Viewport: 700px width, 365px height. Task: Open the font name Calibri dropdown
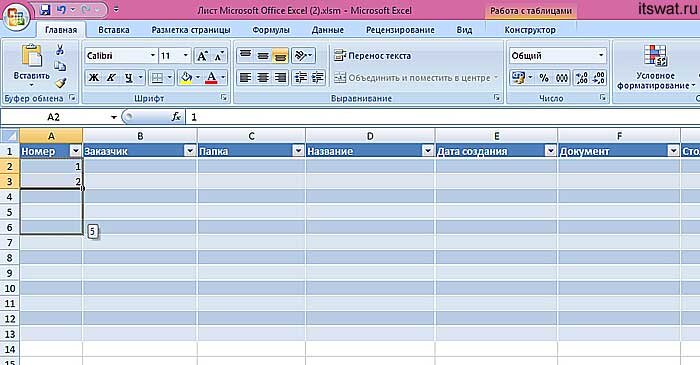click(153, 56)
